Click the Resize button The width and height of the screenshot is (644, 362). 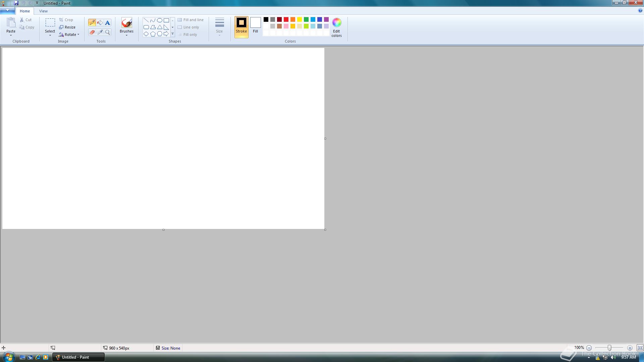67,27
